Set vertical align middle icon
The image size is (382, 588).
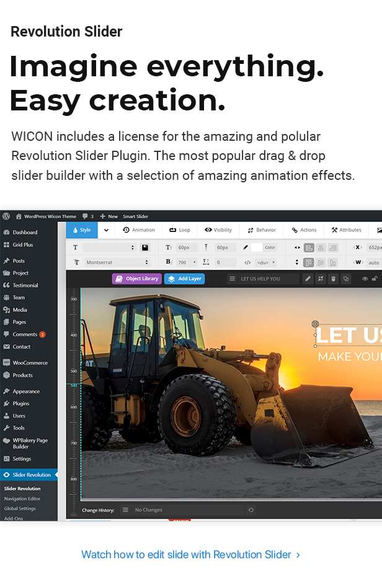(x=321, y=262)
